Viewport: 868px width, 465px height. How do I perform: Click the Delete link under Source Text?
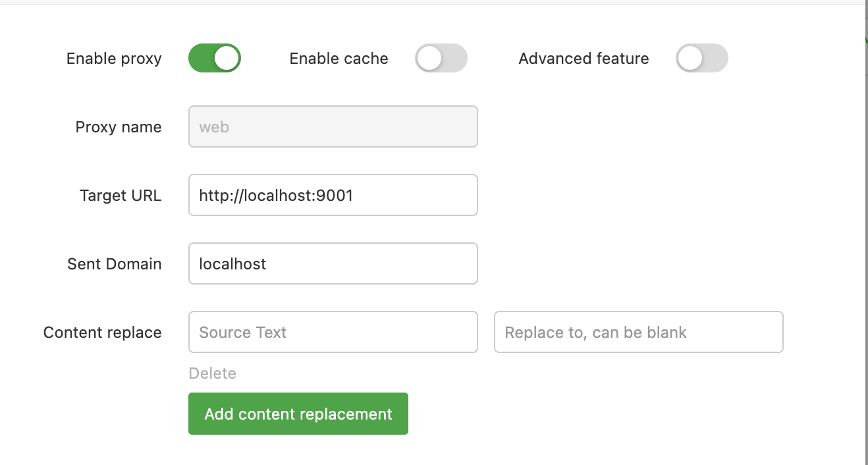pyautogui.click(x=212, y=373)
